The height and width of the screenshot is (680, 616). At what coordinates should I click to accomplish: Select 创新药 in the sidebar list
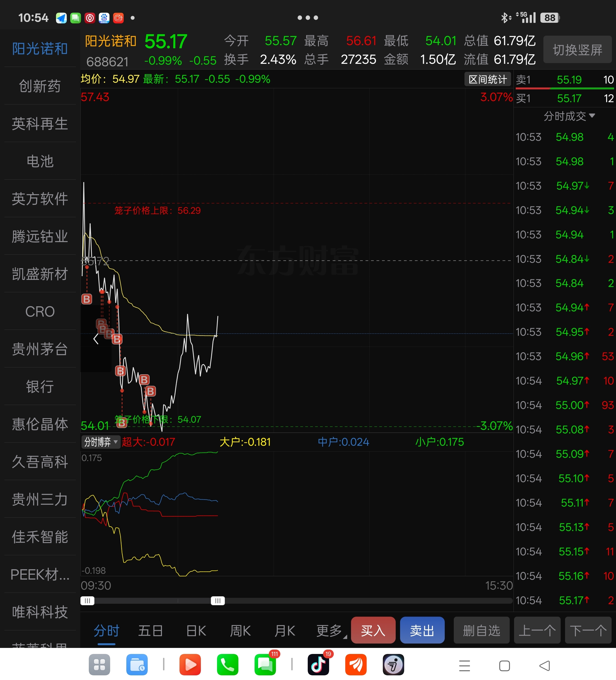pyautogui.click(x=40, y=86)
